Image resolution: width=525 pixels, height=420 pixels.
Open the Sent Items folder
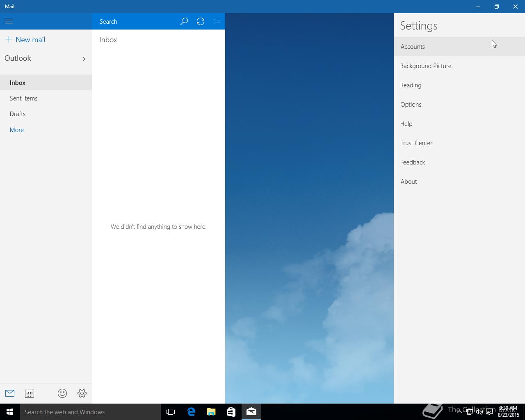tap(24, 98)
